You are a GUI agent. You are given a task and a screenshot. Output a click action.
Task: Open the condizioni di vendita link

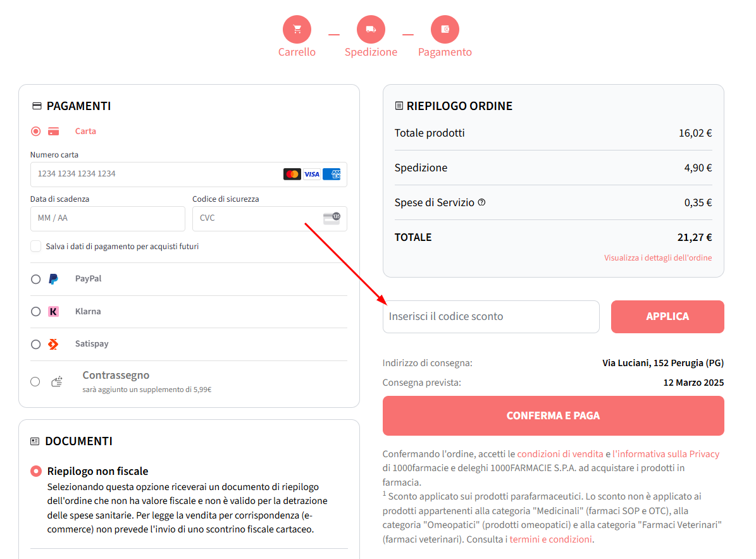pos(560,454)
